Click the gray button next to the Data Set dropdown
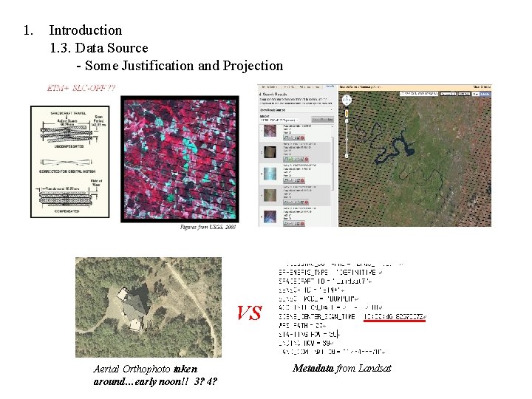Viewport: 532px width, 399px height. tap(323, 120)
